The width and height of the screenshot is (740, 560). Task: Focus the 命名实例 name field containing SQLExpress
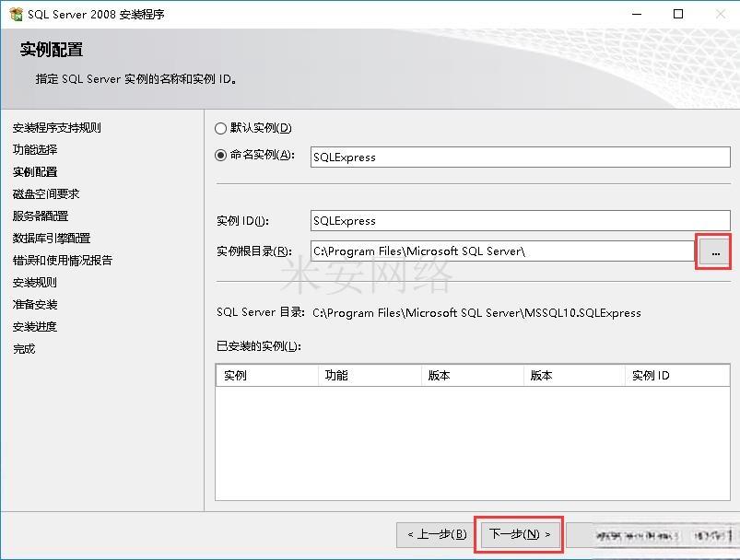coord(521,157)
